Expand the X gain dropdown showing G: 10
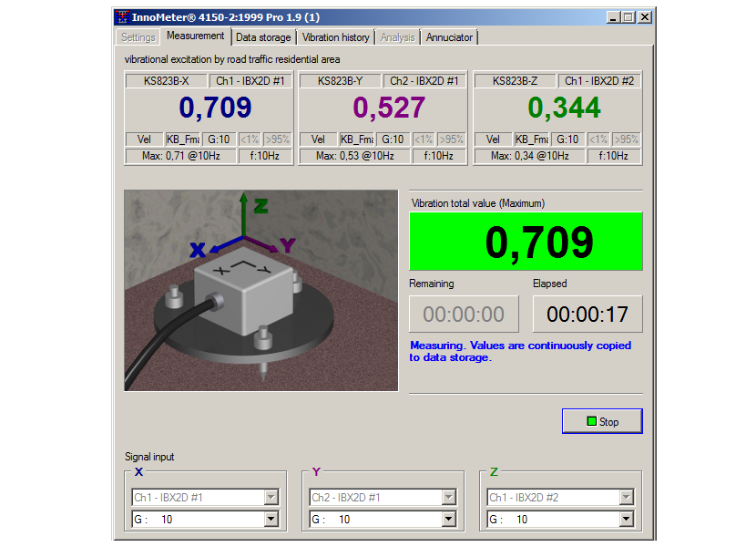Image resolution: width=756 pixels, height=547 pixels. click(x=271, y=519)
